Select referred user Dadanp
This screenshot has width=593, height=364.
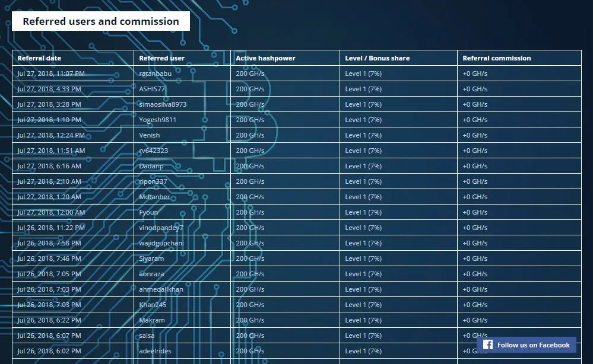(151, 166)
